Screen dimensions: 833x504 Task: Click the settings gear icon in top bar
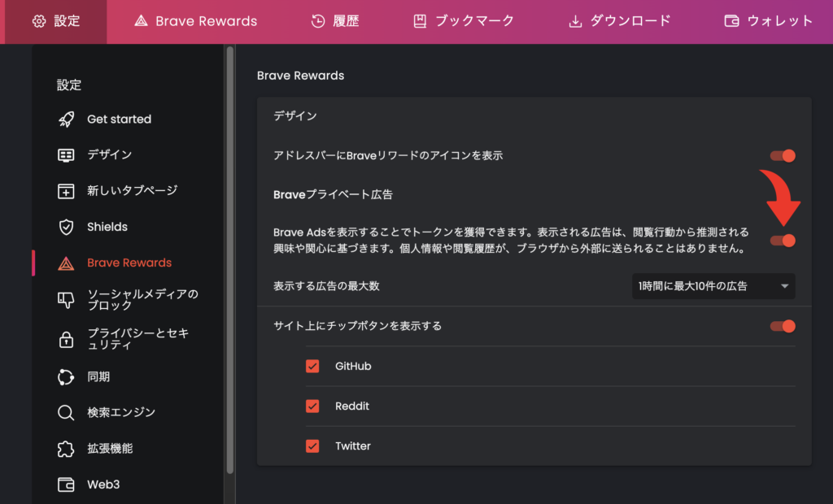39,21
